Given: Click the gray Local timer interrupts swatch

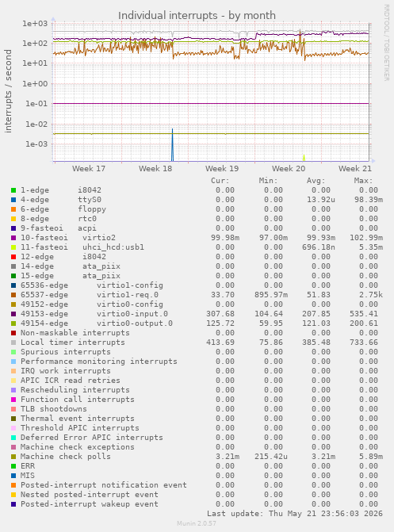Looking at the screenshot, I should click(x=13, y=343).
